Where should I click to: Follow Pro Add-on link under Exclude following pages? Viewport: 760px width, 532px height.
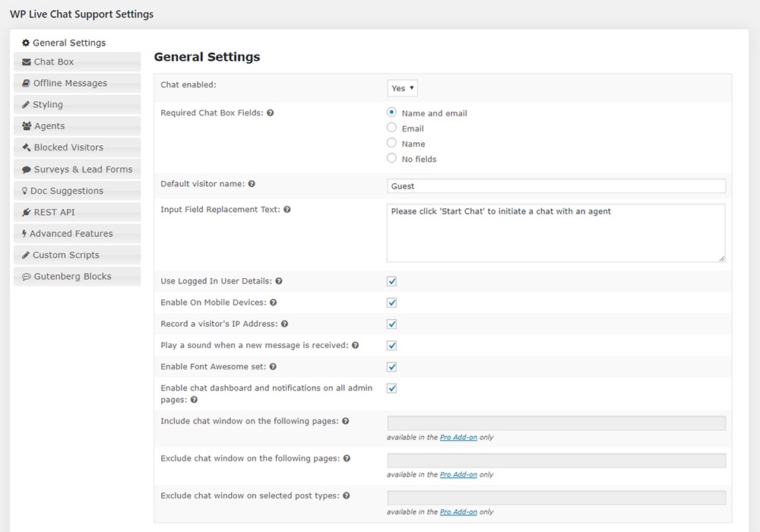tap(458, 474)
